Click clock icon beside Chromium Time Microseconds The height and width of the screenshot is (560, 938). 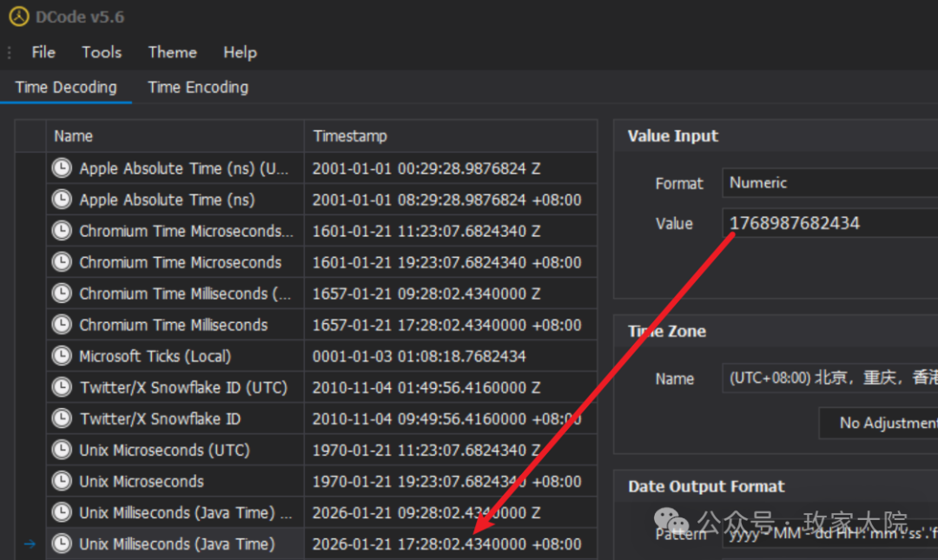[62, 262]
